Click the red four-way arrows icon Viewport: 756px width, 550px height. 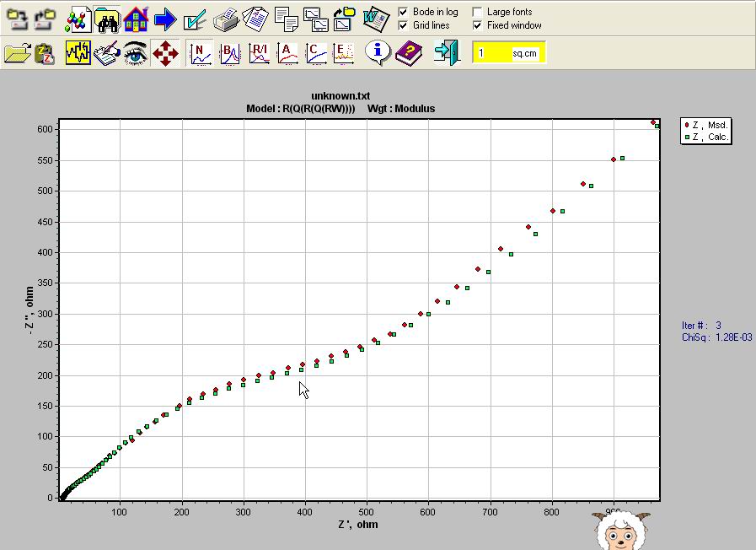165,53
